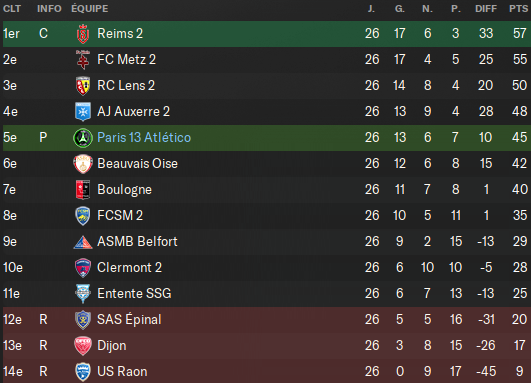Select the RC Lens 2 badge icon
This screenshot has width=531, height=383.
[83, 86]
